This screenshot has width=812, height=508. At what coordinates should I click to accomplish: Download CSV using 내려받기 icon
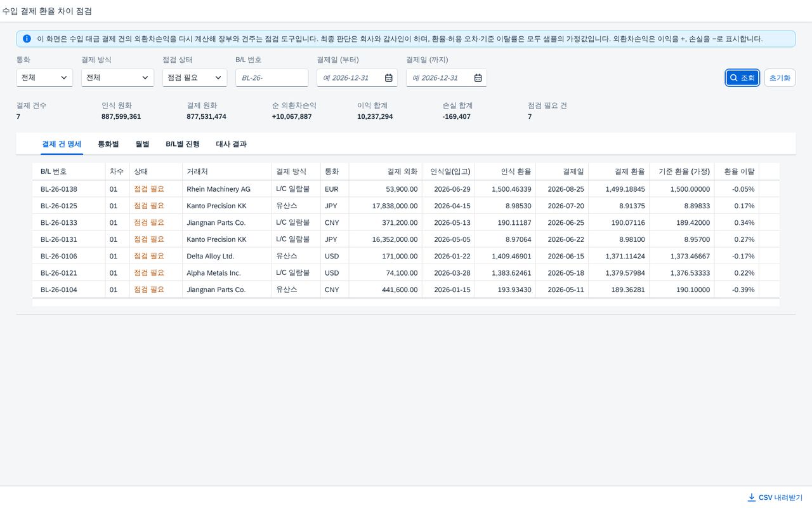[752, 497]
